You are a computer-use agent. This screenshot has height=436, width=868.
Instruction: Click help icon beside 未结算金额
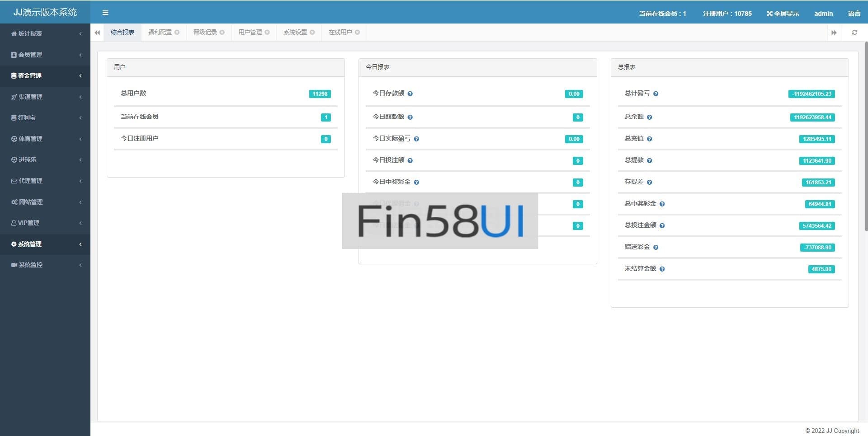[x=662, y=269]
